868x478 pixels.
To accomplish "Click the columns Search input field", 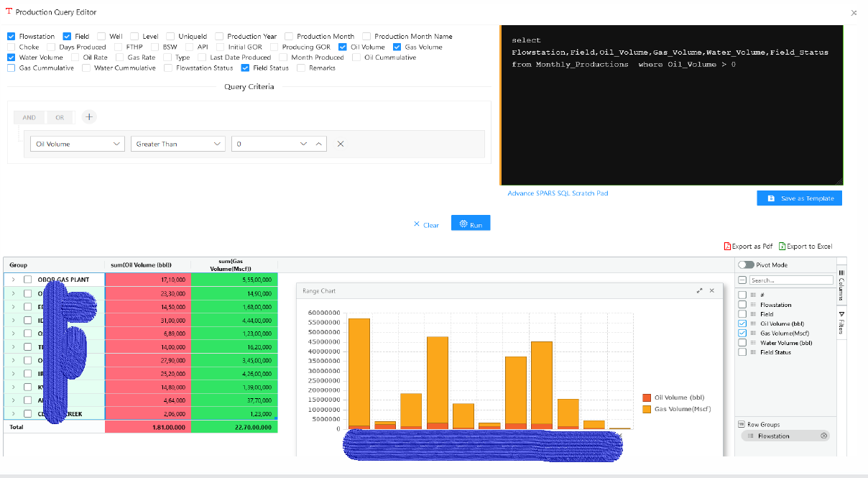I will 791,280.
